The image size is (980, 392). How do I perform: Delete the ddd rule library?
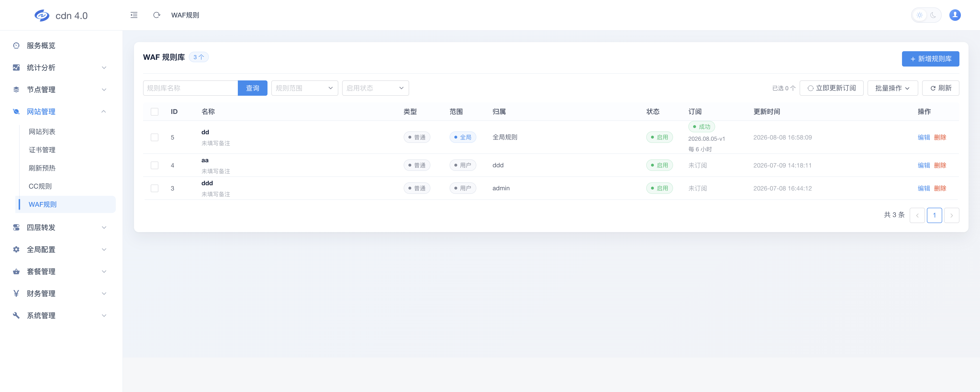(940, 188)
